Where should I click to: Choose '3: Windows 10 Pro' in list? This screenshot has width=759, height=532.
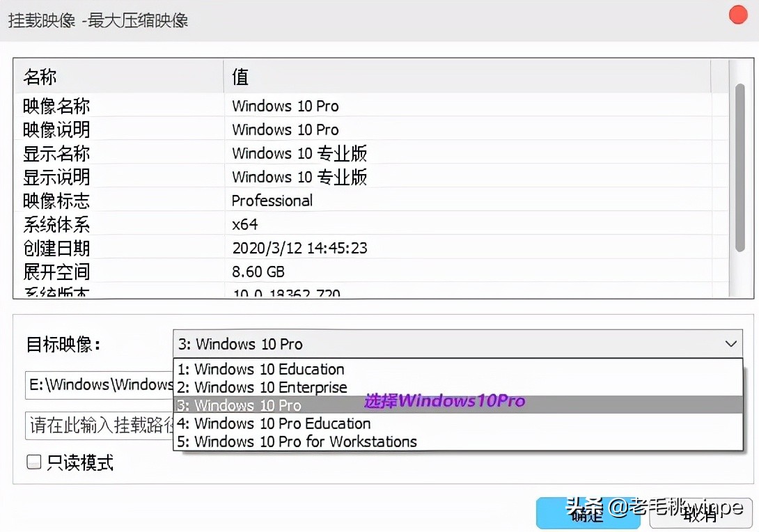point(457,405)
